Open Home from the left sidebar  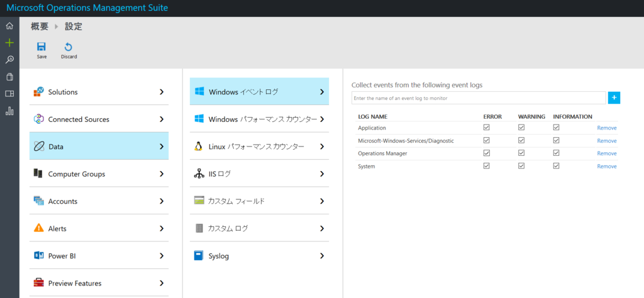tap(9, 26)
